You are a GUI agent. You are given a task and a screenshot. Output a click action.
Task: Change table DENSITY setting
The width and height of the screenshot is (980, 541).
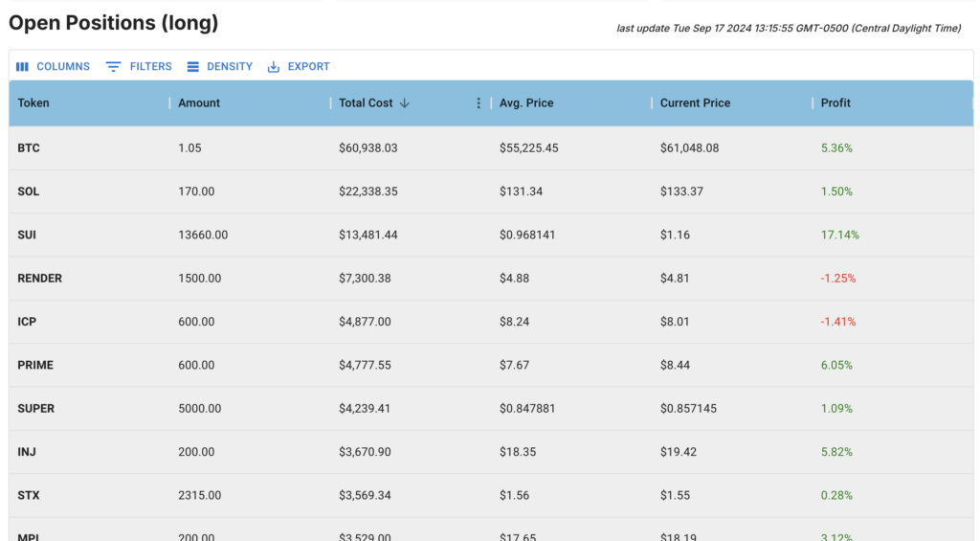point(219,66)
